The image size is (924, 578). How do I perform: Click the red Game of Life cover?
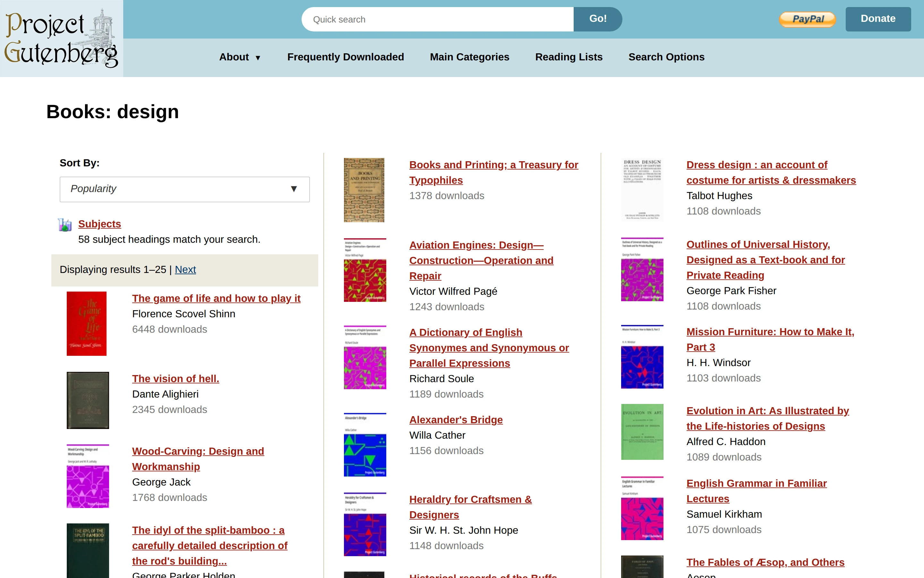pyautogui.click(x=87, y=324)
